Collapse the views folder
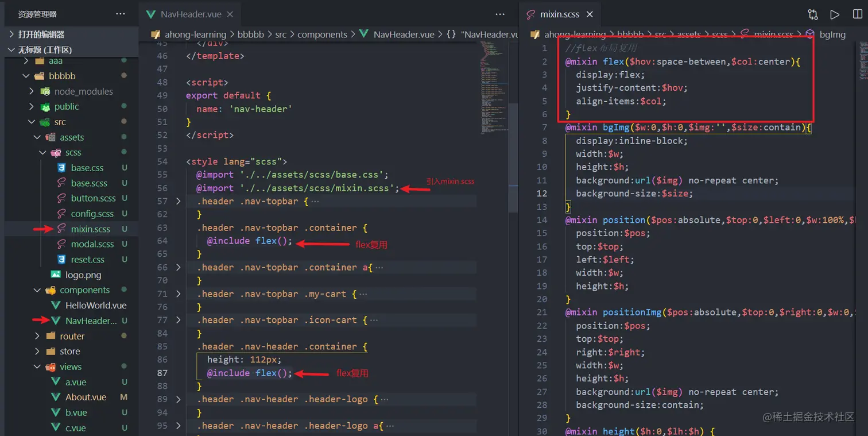The height and width of the screenshot is (436, 868). click(x=37, y=366)
